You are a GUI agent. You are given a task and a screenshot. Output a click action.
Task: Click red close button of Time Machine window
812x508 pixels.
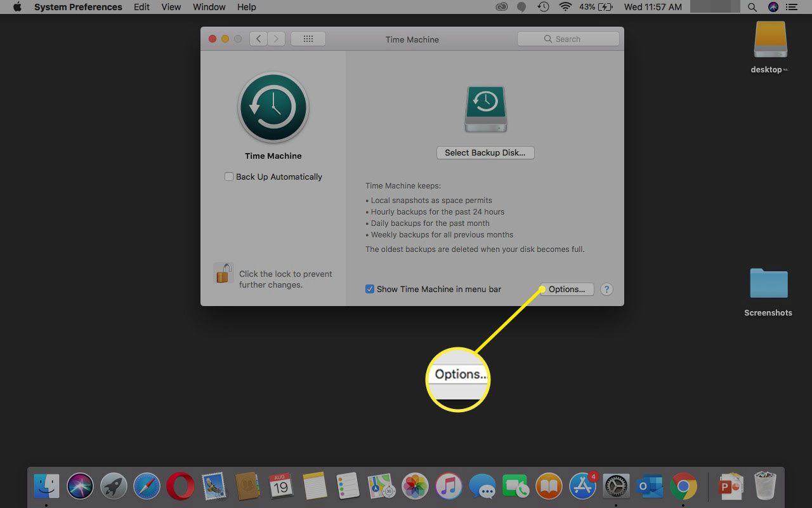(213, 39)
